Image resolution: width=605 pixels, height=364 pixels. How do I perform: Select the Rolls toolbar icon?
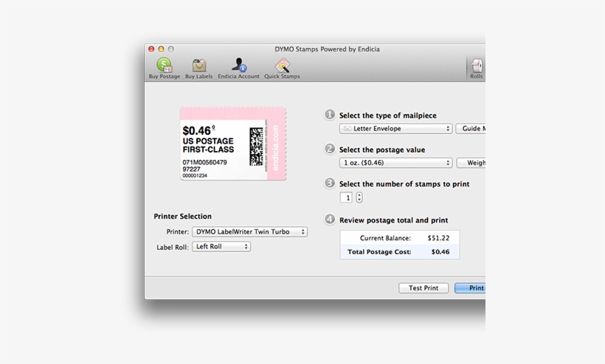tap(477, 66)
